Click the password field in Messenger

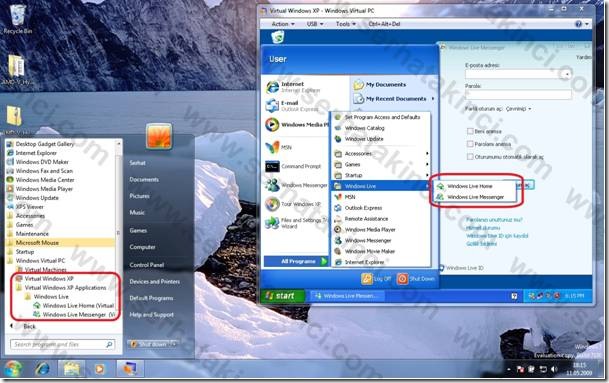[518, 94]
